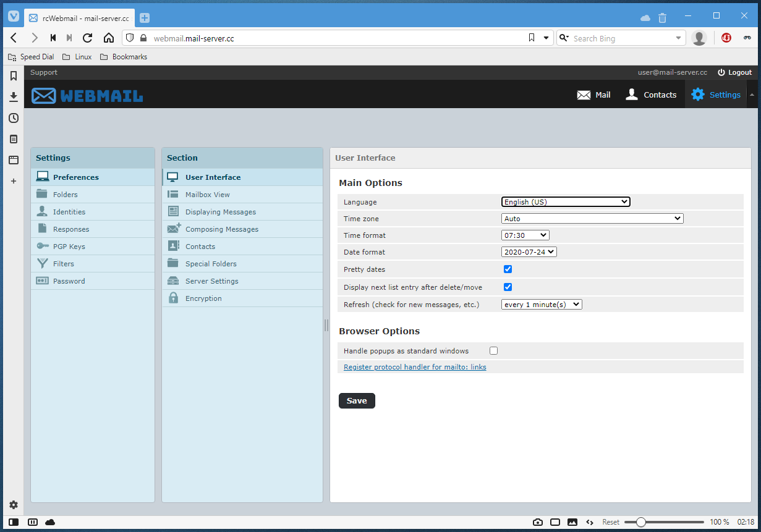This screenshot has height=532, width=761.
Task: Change the Refresh interval dropdown
Action: click(x=542, y=304)
